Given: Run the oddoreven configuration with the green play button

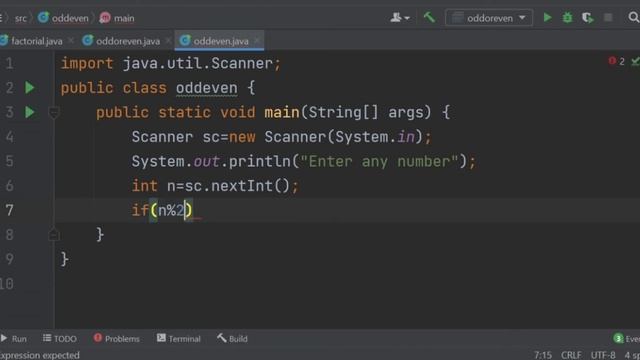Looking at the screenshot, I should [547, 18].
